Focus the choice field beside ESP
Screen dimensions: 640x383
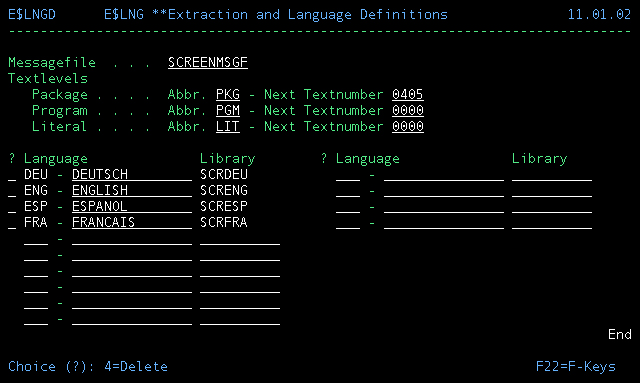(x=12, y=206)
